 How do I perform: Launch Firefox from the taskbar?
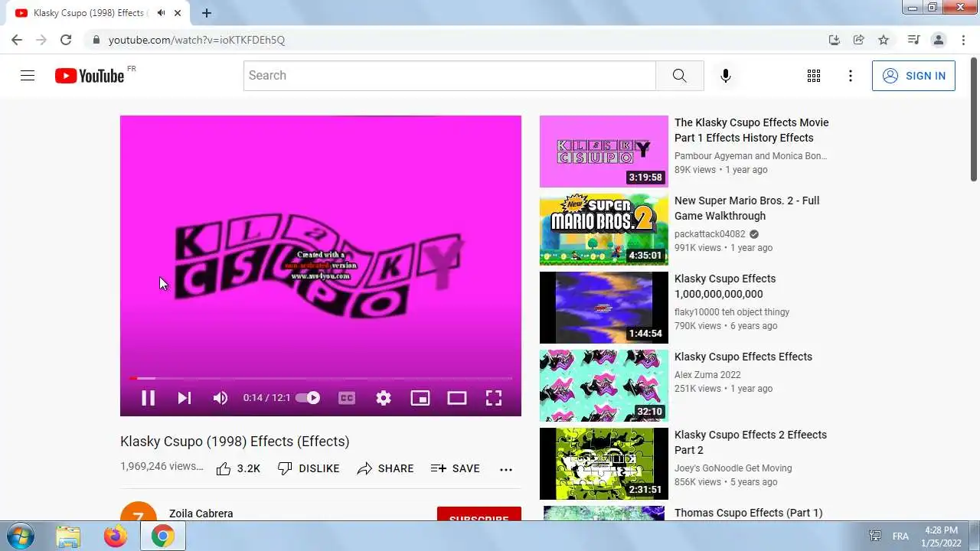pos(116,536)
